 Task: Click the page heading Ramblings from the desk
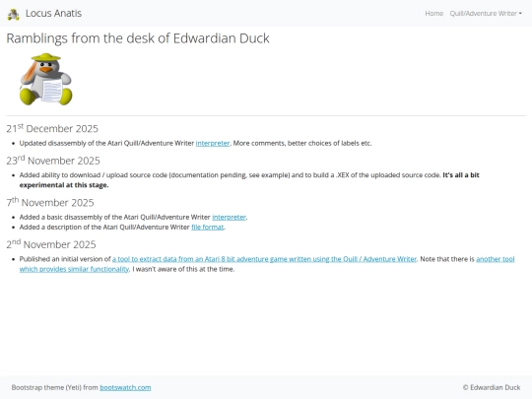pos(138,38)
